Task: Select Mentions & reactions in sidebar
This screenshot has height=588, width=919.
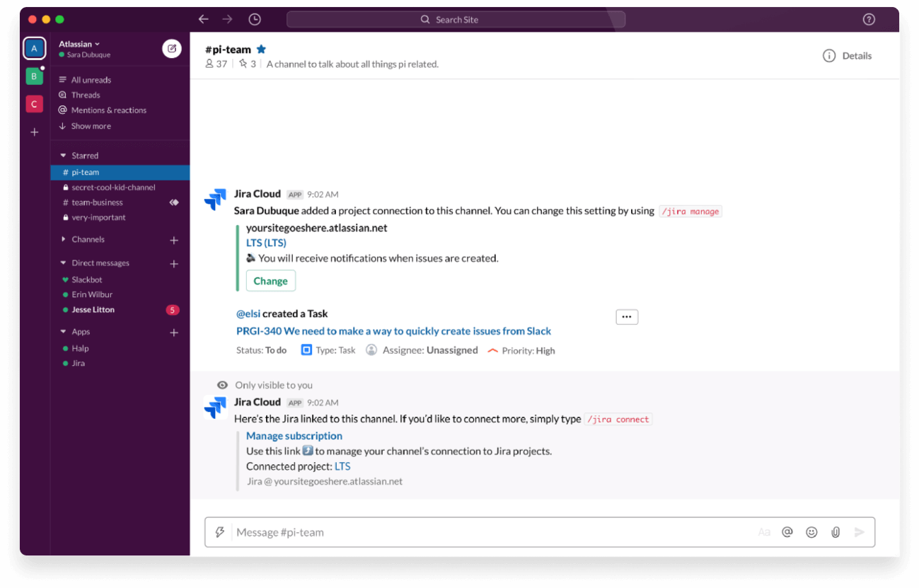Action: 108,110
